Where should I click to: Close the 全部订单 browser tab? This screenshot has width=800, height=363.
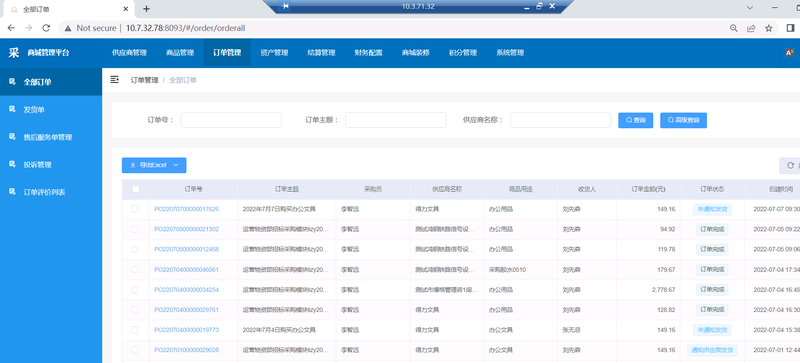tap(126, 9)
